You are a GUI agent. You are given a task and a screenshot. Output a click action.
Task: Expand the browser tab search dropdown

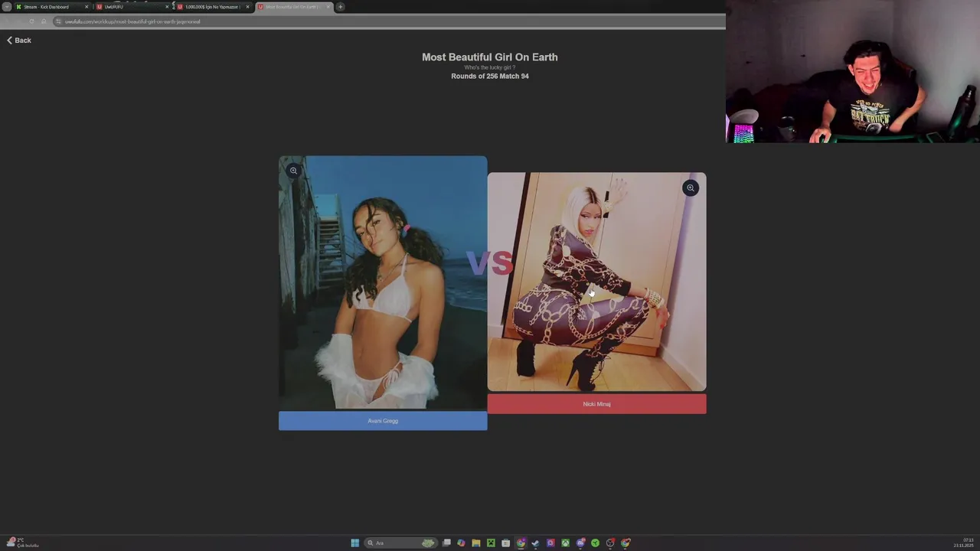tap(7, 7)
